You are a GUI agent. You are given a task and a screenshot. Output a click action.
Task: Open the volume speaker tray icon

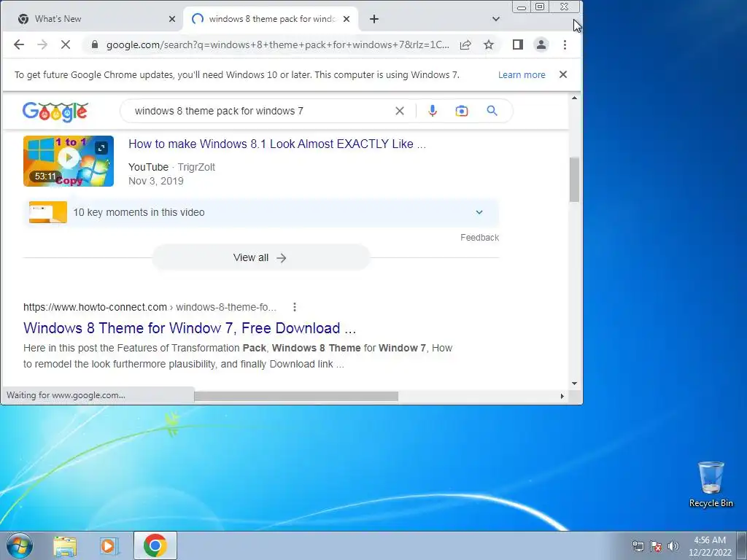click(673, 546)
